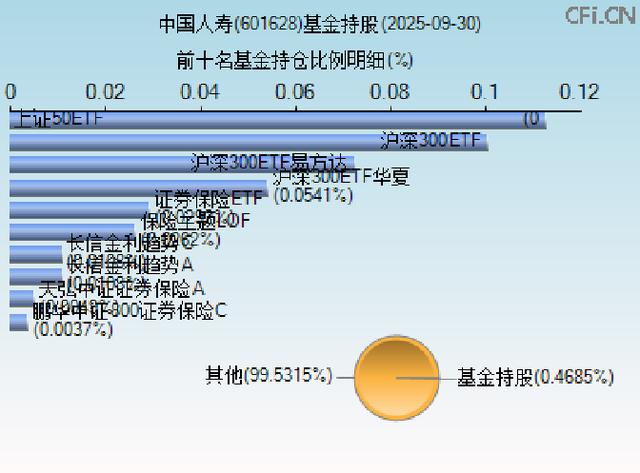Click the orange pie chart
Viewport: 640px width, 473px height.
[397, 378]
